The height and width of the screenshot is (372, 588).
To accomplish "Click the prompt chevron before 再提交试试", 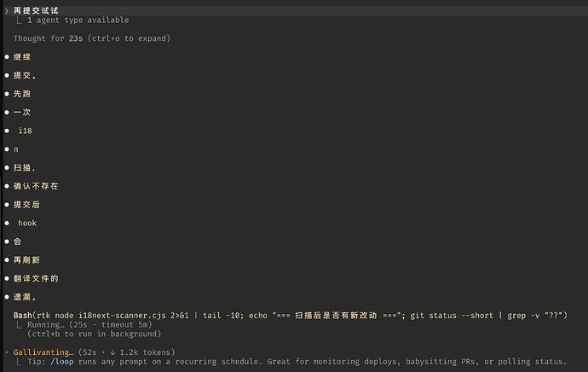I will (6, 11).
